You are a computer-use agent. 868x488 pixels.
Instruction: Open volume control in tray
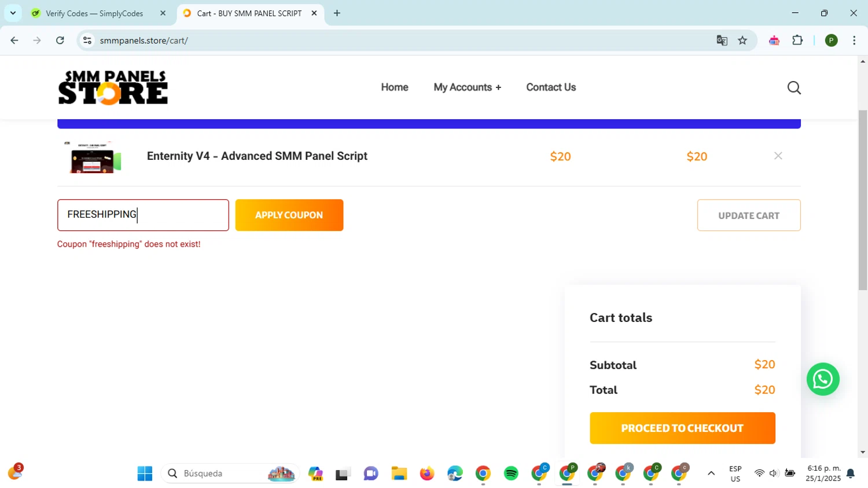pos(774,474)
